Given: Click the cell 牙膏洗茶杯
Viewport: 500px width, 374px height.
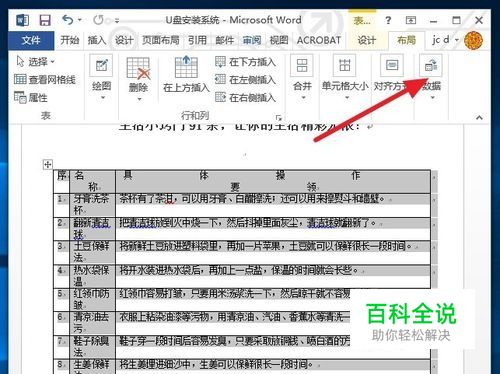Looking at the screenshot, I should (92, 205).
